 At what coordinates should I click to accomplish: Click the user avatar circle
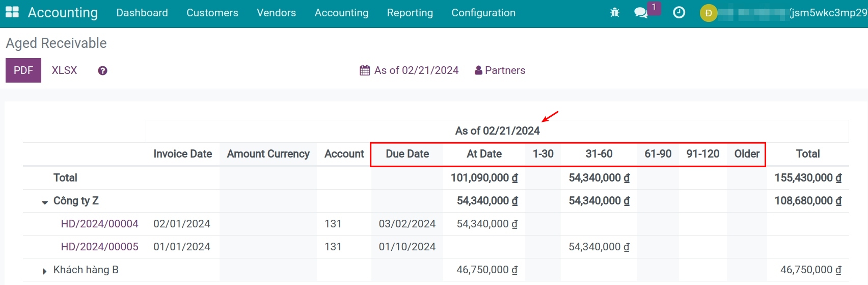[x=709, y=13]
